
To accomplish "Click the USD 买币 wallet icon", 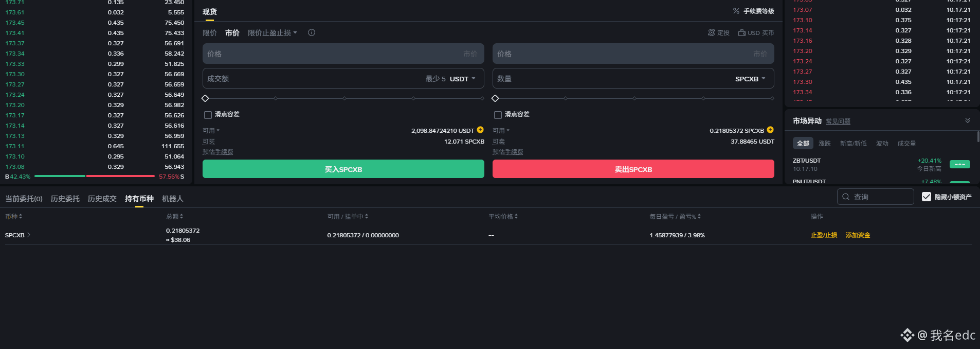I will [x=742, y=32].
